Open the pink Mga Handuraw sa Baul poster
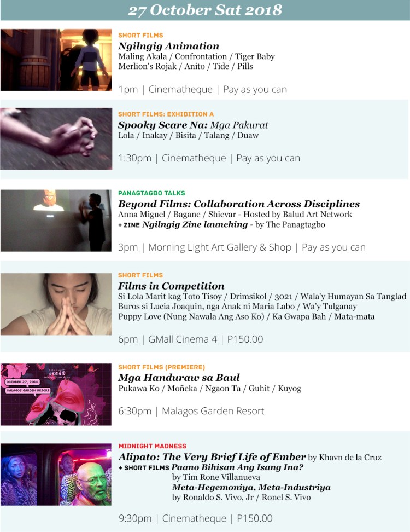This screenshot has width=410, height=532. click(56, 394)
